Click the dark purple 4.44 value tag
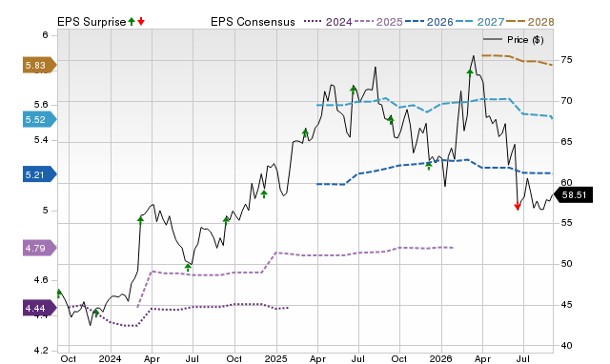Image resolution: width=610 pixels, height=364 pixels. click(40, 309)
